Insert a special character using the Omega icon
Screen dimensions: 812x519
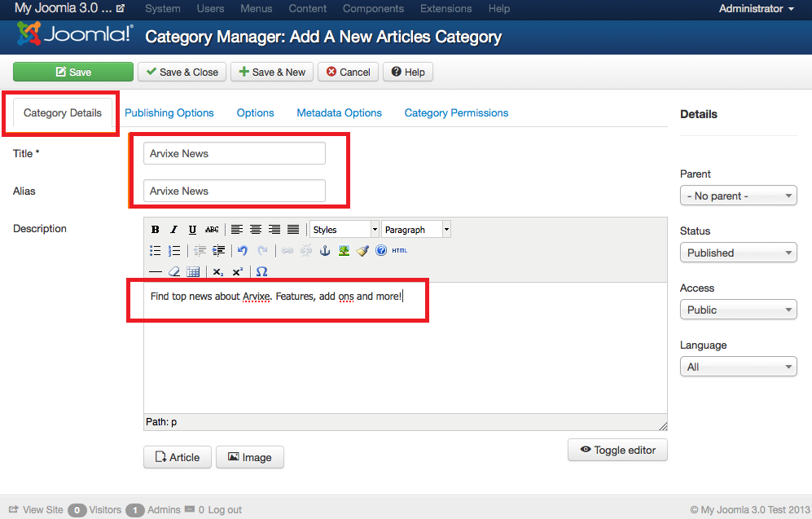coord(262,271)
